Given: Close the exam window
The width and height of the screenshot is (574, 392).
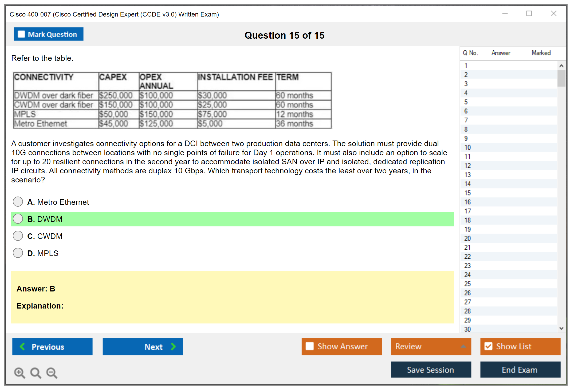Looking at the screenshot, I should [553, 14].
